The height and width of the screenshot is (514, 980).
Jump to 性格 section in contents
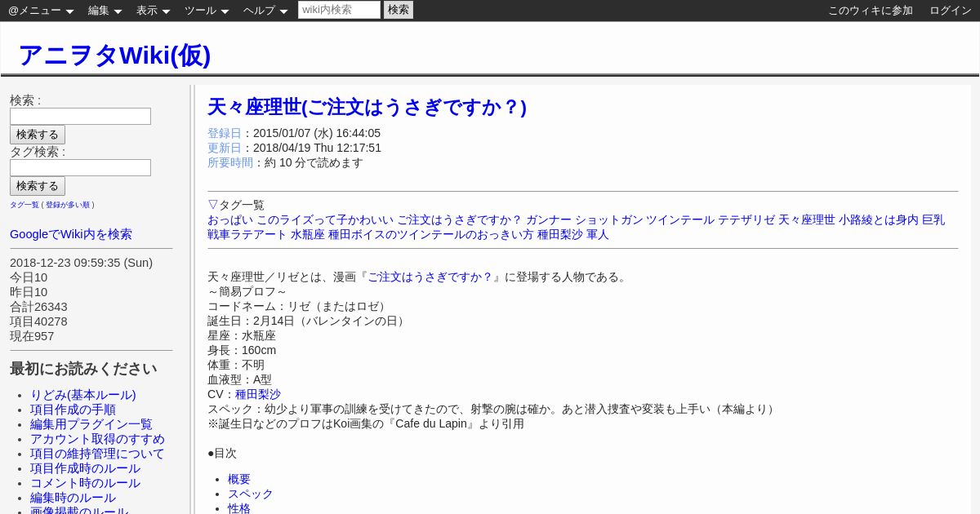tap(239, 508)
